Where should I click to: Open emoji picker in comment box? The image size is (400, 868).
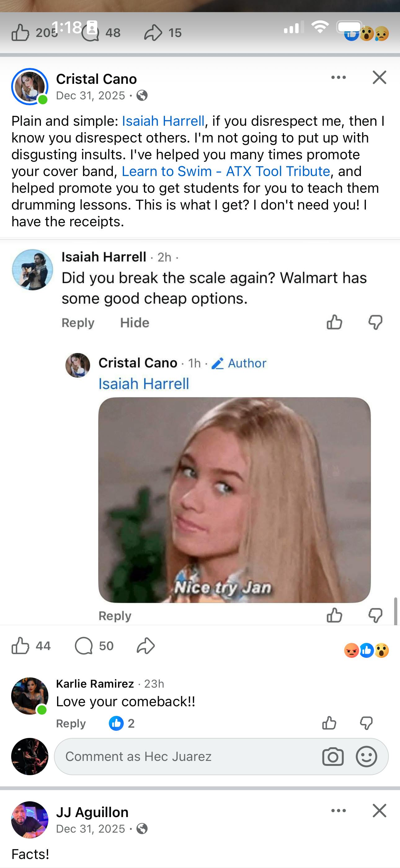[366, 757]
